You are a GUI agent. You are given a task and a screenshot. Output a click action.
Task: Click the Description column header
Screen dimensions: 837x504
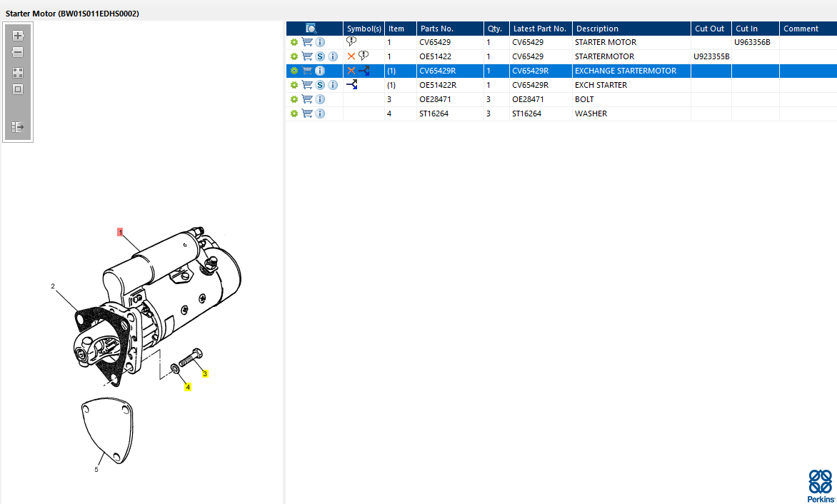(x=631, y=29)
